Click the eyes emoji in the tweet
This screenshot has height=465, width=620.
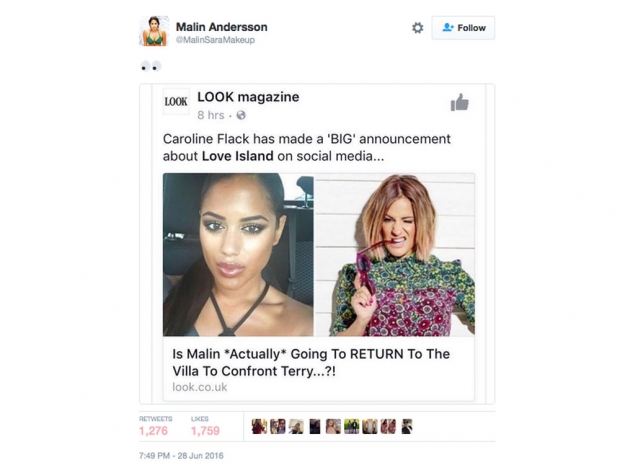click(x=151, y=66)
